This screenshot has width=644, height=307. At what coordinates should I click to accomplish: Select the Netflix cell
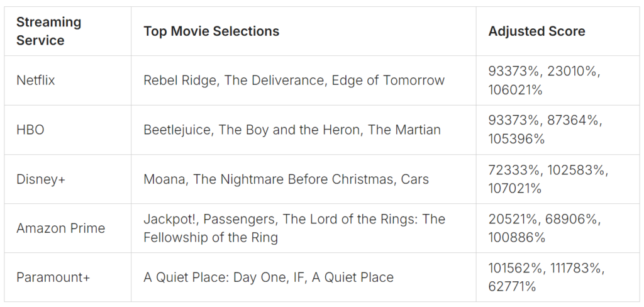click(x=68, y=81)
